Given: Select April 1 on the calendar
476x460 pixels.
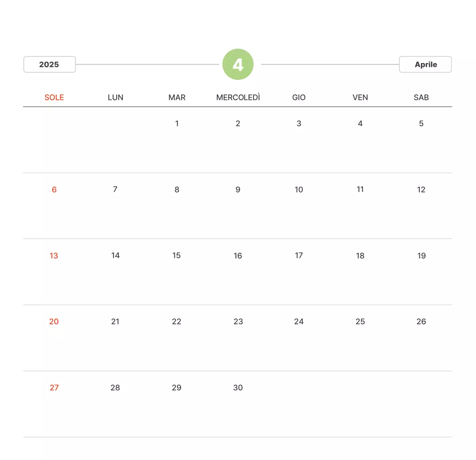Looking at the screenshot, I should point(177,123).
